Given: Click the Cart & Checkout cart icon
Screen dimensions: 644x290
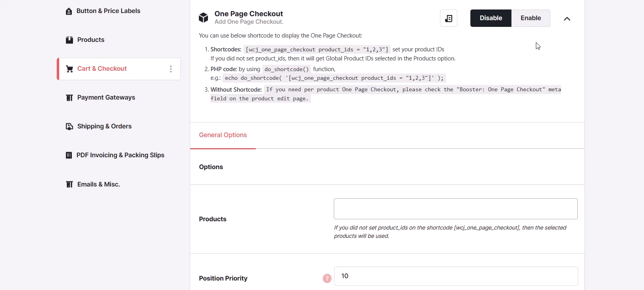Looking at the screenshot, I should coord(69,69).
